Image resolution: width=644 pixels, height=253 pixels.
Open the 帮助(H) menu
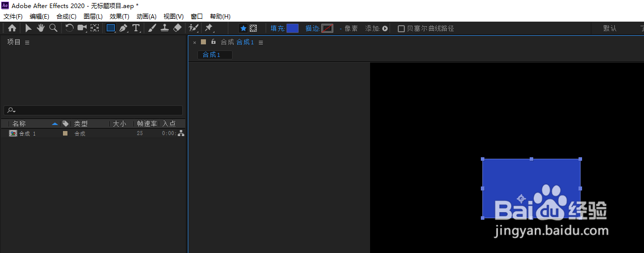[220, 17]
